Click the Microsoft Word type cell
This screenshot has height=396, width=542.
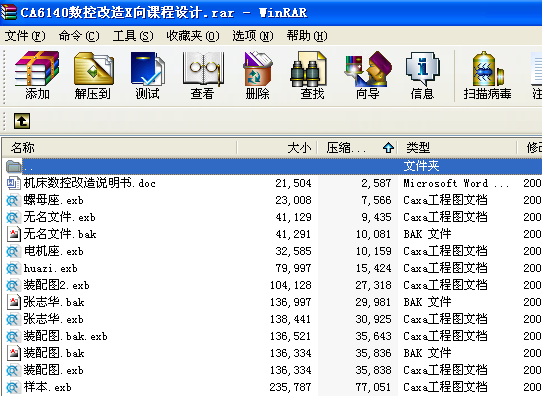(456, 183)
